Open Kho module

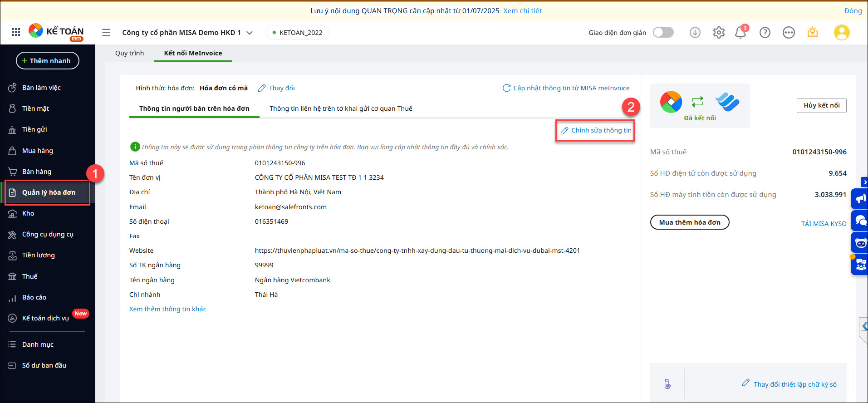pos(48,213)
